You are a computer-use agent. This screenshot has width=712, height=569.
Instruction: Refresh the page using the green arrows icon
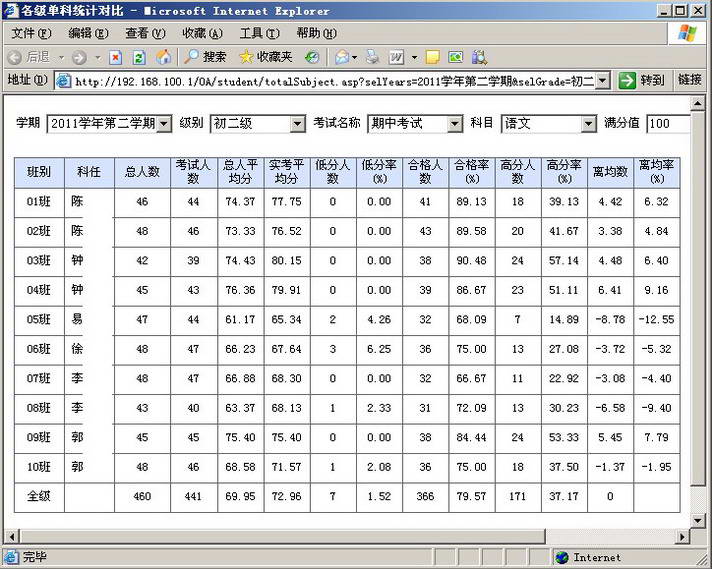coord(139,57)
